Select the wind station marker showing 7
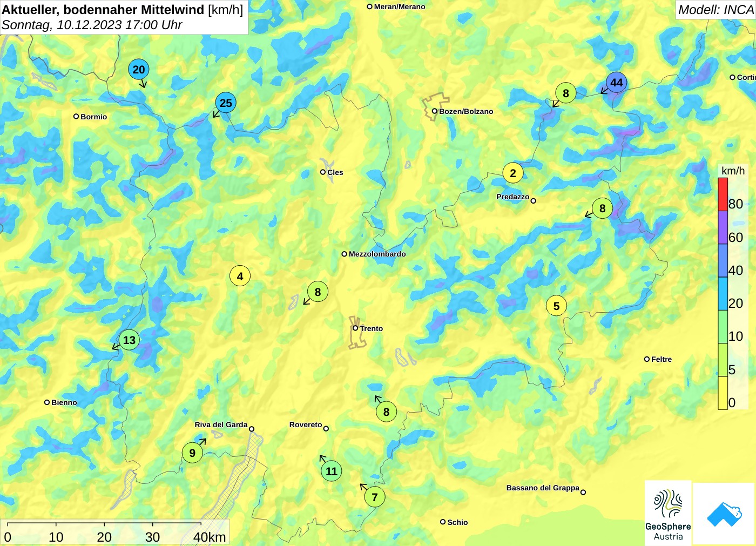756x546 pixels. [375, 497]
